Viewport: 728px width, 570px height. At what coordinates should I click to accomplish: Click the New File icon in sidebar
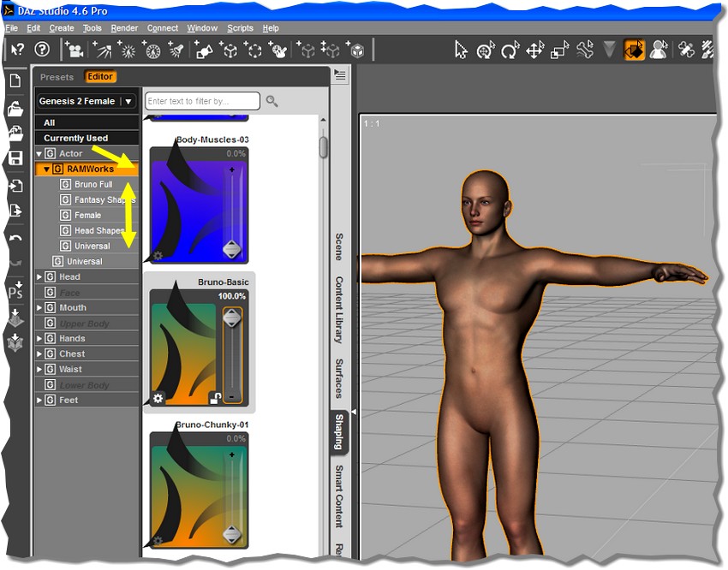[15, 80]
